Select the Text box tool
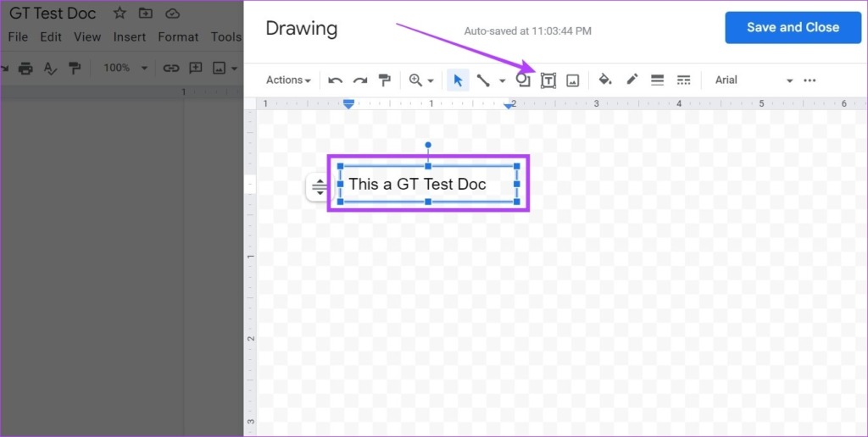Image resolution: width=868 pixels, height=437 pixels. (x=548, y=80)
